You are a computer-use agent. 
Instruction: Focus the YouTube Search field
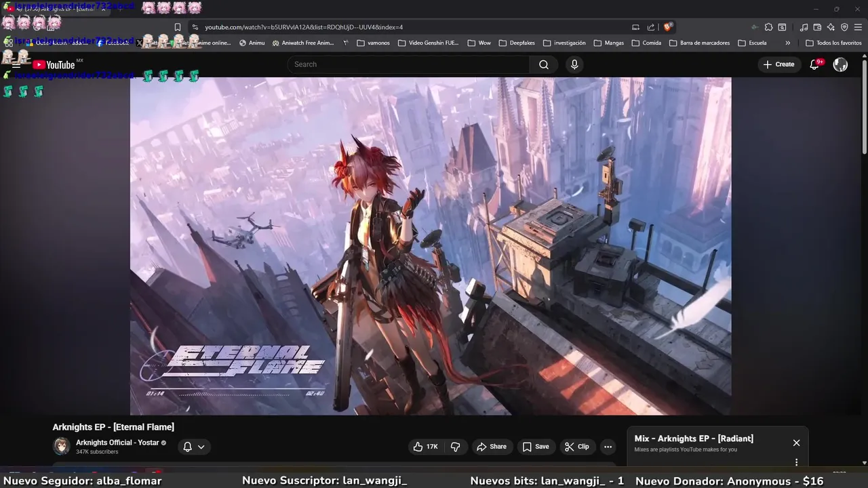408,64
